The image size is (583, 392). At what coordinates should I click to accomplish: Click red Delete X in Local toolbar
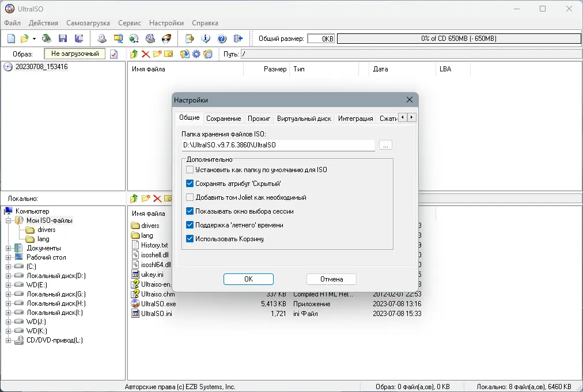click(x=157, y=199)
